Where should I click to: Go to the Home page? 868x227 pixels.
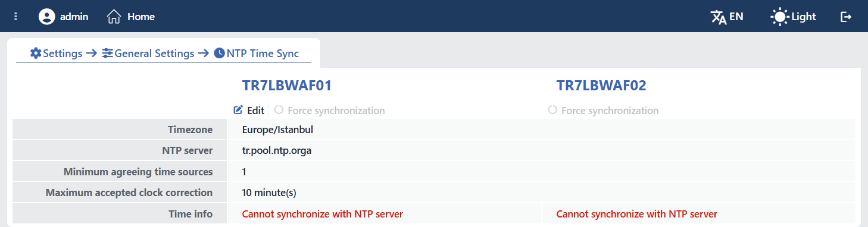pyautogui.click(x=131, y=17)
